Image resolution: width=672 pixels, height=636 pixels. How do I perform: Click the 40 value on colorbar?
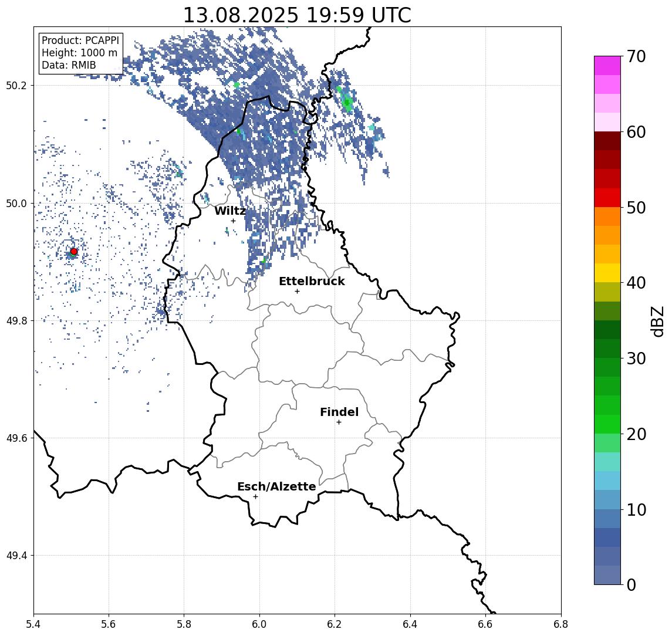636,283
